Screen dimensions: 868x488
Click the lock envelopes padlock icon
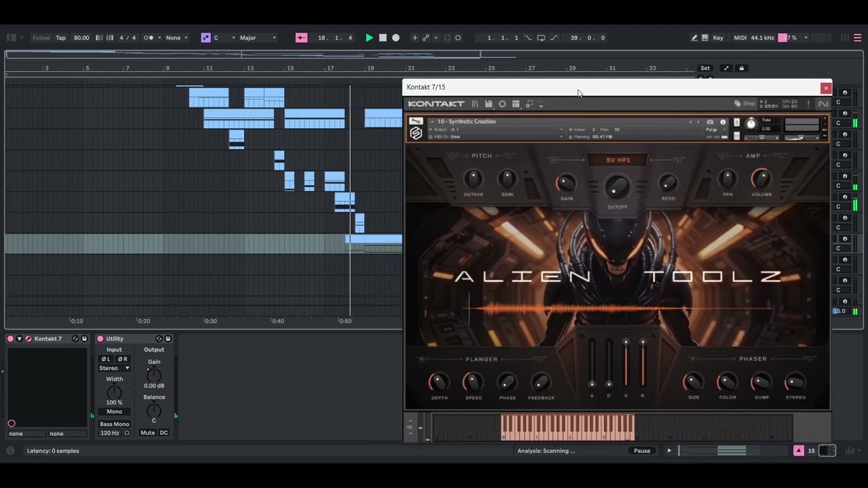(x=741, y=68)
